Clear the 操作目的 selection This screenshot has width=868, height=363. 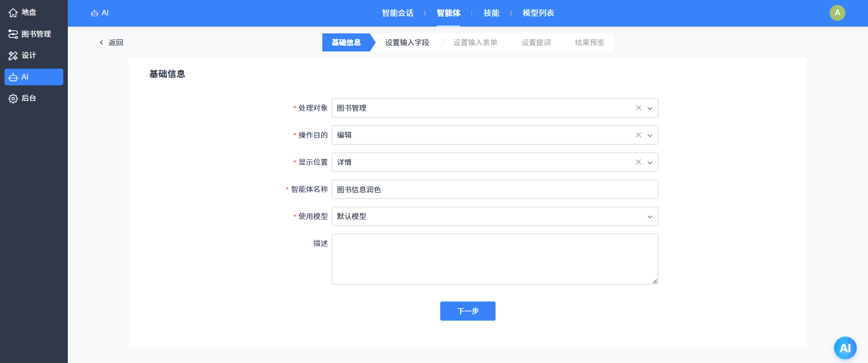638,135
